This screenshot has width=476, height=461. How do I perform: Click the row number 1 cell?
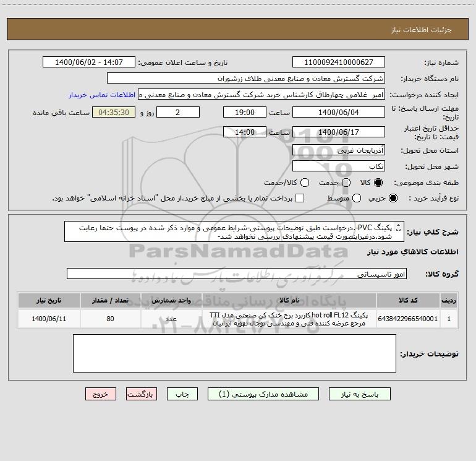coord(449,319)
